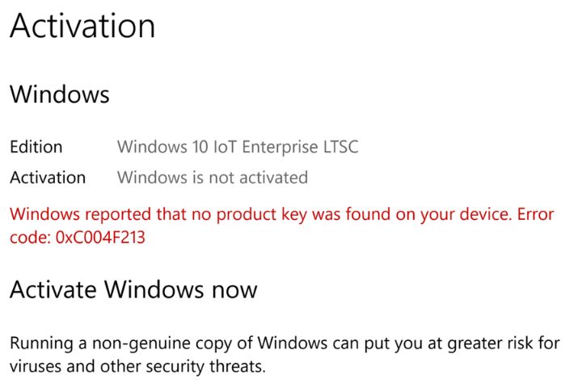Viewport: 582px width, 392px height.
Task: Select the "Windows is not activated" status text
Action: click(x=213, y=178)
